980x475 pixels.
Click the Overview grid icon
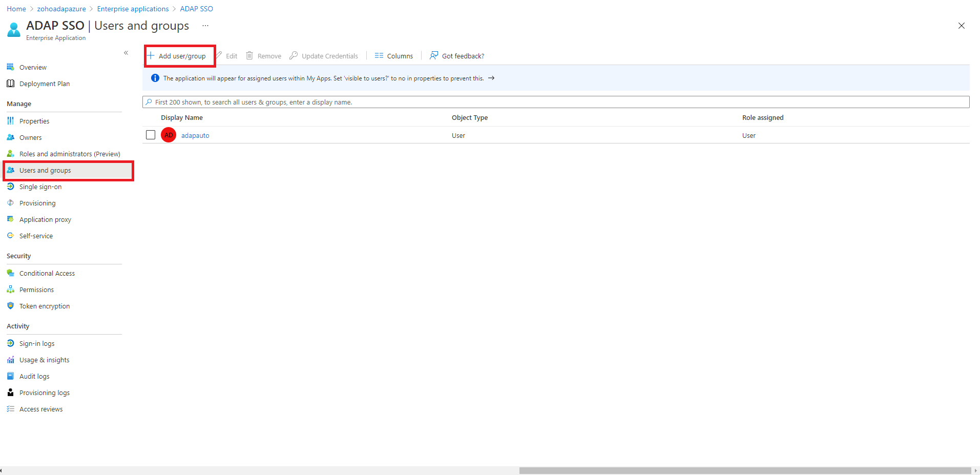pos(10,67)
